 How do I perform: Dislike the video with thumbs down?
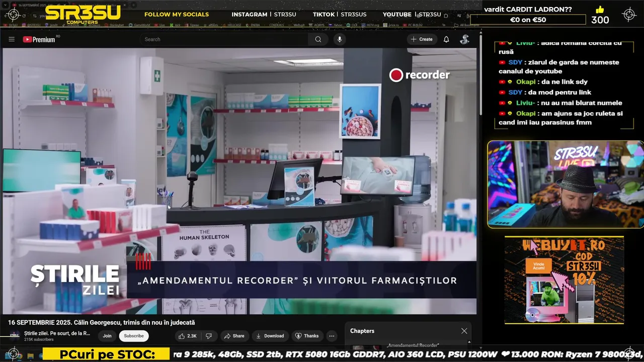click(209, 336)
